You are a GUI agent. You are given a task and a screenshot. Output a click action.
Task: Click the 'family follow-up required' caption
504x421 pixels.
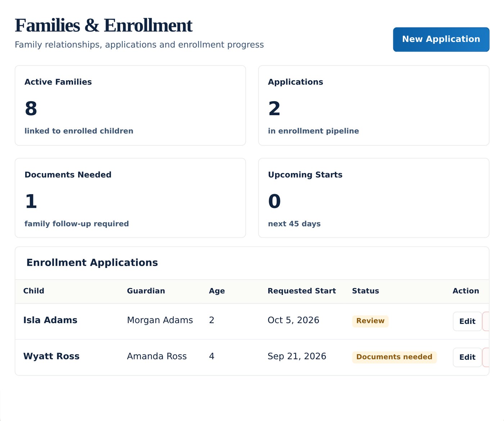77,224
